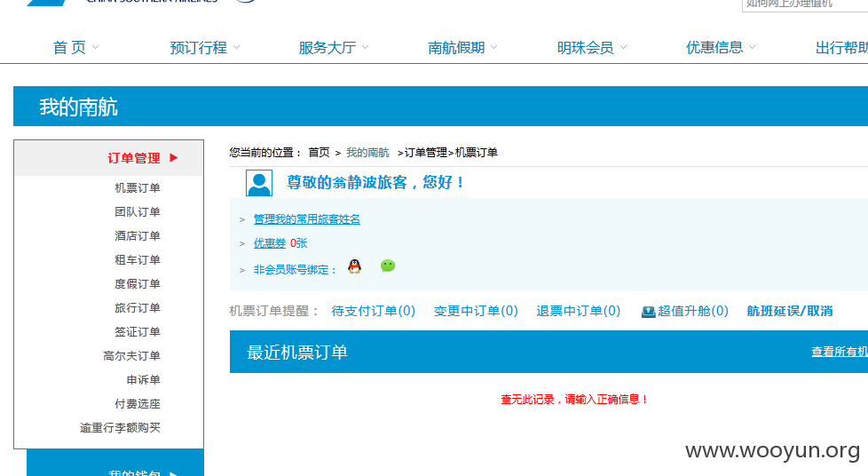Image resolution: width=868 pixels, height=476 pixels.
Task: Click 管理我的常用旅客姓名 link
Action: [307, 219]
